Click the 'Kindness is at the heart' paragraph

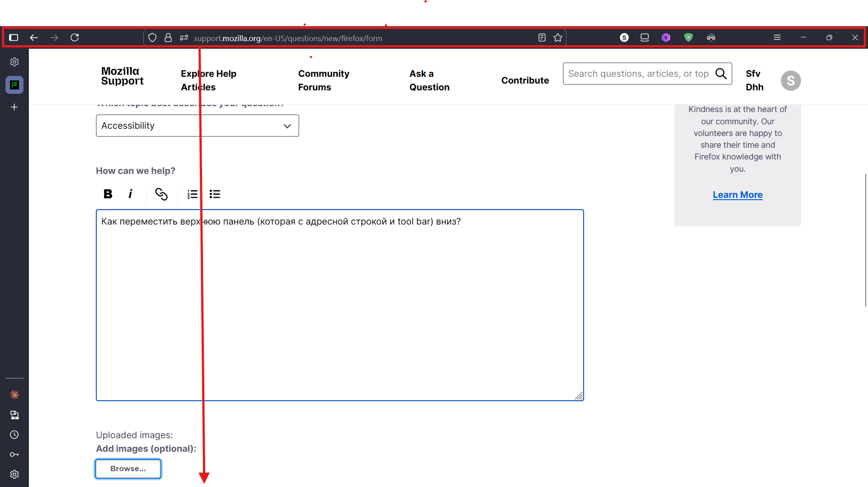point(737,139)
